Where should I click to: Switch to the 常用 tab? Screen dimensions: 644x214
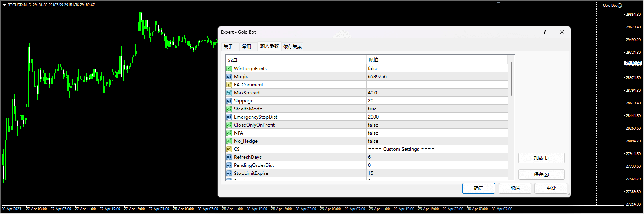[247, 47]
